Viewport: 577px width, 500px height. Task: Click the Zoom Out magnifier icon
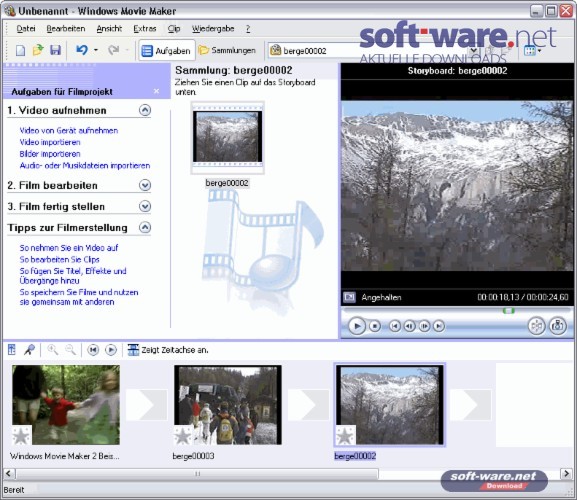(70, 350)
